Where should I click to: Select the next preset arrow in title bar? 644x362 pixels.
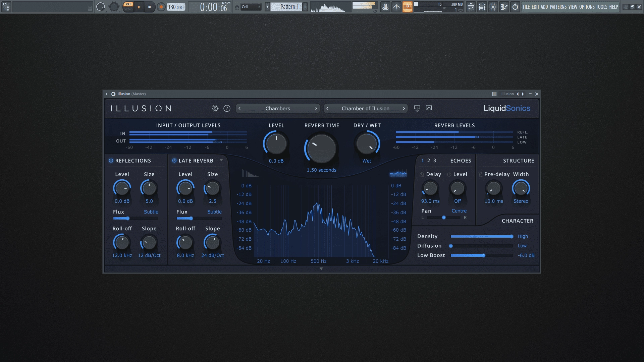coord(523,94)
